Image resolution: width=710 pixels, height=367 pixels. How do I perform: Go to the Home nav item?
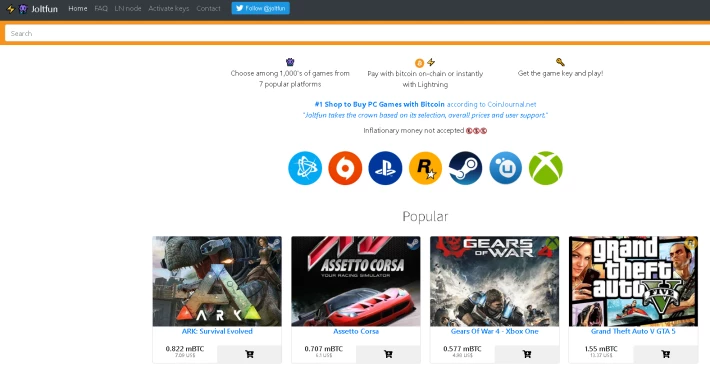(78, 9)
